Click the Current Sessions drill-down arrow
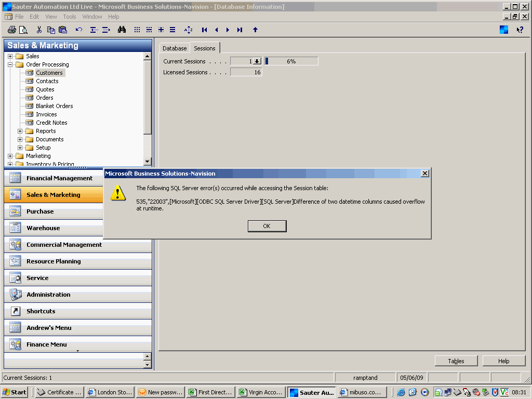The image size is (532, 399). (257, 61)
